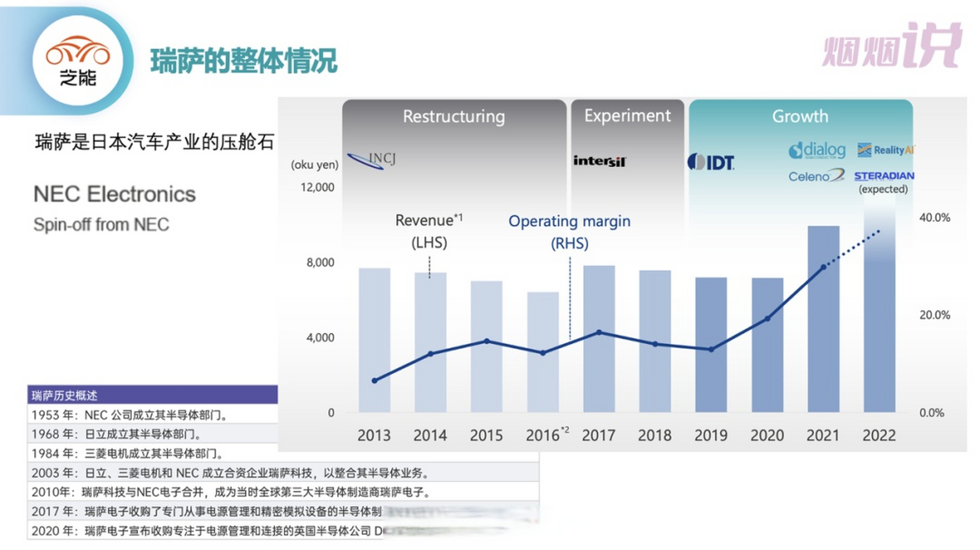Click the Intersil logo
980x550 pixels.
click(x=599, y=161)
